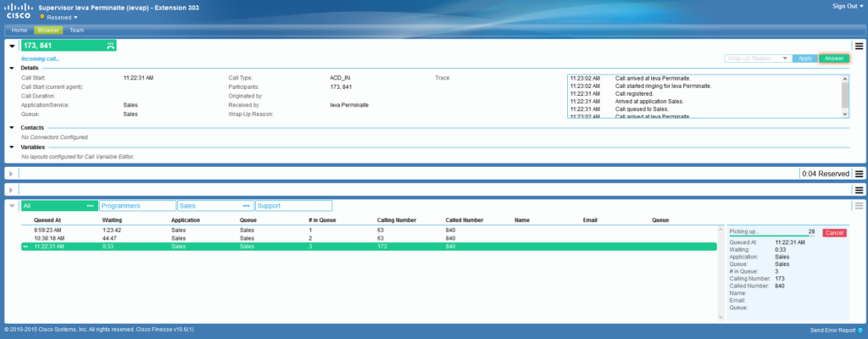Open the hamburger menu beside 0:04 Reserved
868x339 pixels.
[x=859, y=174]
